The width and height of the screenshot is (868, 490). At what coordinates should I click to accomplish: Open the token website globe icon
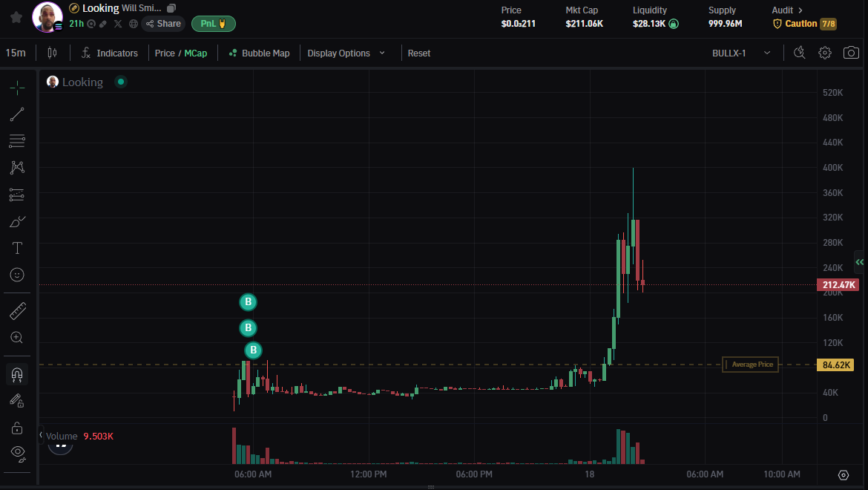[x=134, y=24]
